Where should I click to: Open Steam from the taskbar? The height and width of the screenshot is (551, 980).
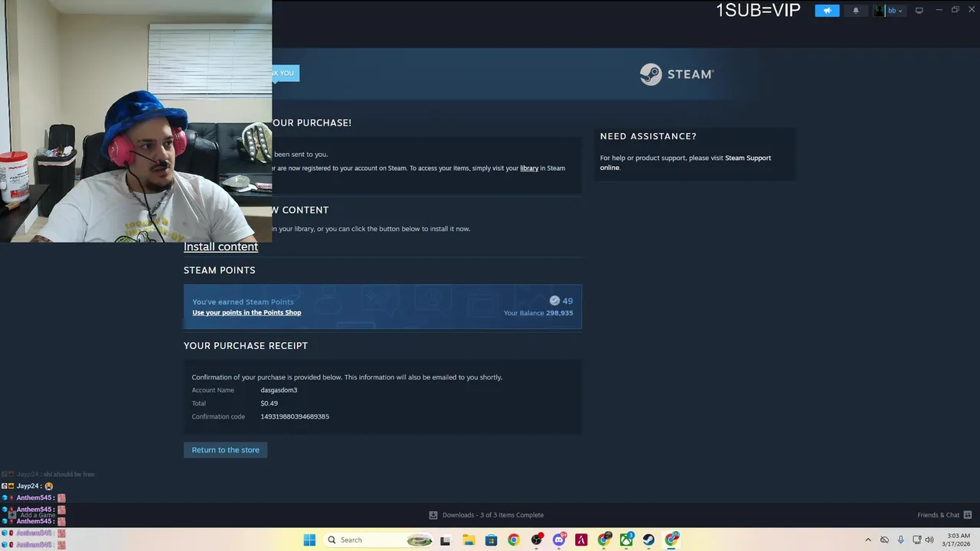pyautogui.click(x=648, y=540)
